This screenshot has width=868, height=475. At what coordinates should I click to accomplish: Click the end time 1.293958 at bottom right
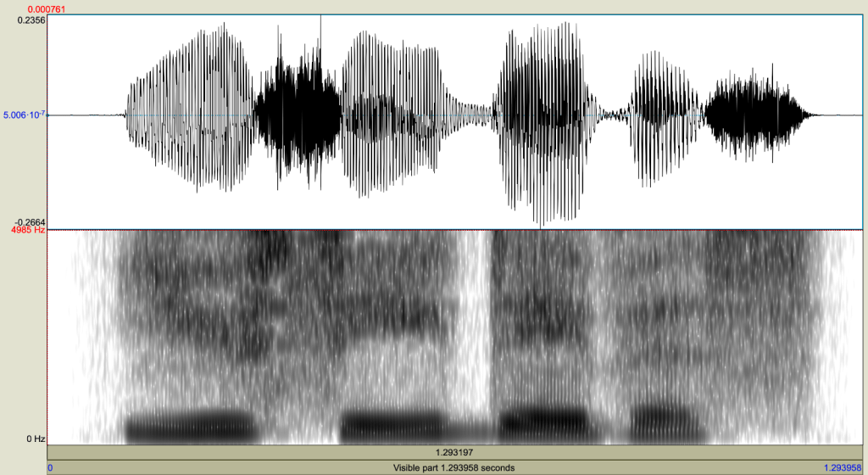click(x=843, y=467)
